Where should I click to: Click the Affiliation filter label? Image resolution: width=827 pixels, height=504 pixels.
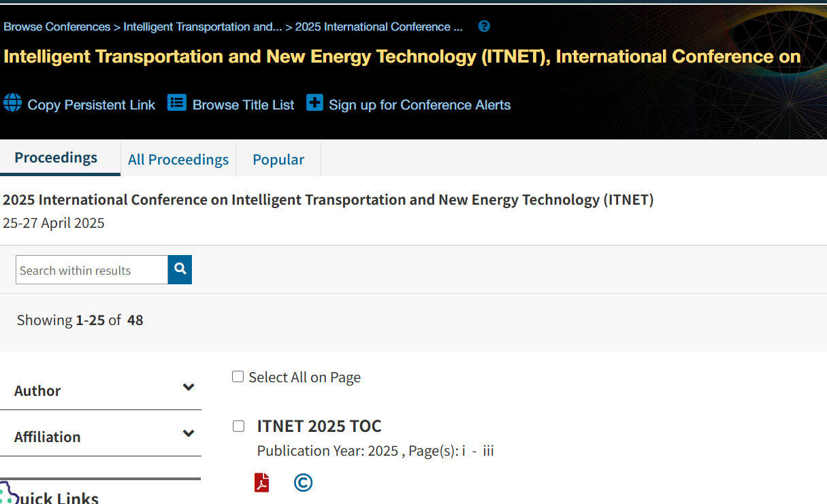(48, 437)
